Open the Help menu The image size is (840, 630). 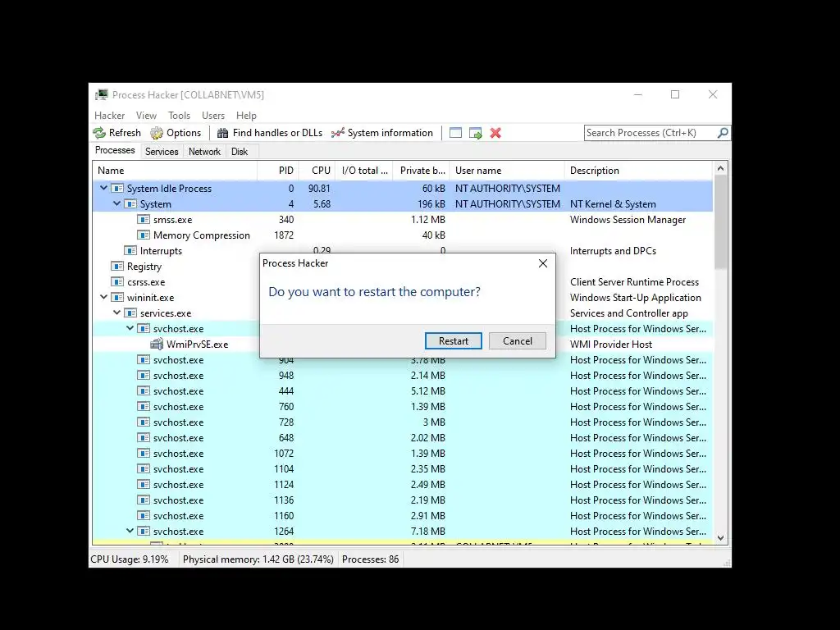pyautogui.click(x=246, y=116)
